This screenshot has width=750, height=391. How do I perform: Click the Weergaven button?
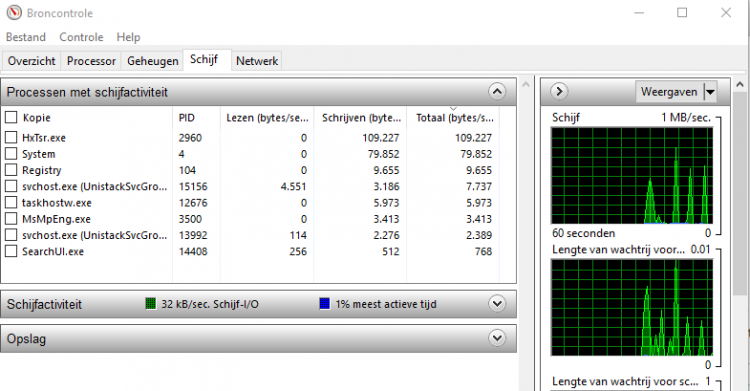click(x=669, y=91)
